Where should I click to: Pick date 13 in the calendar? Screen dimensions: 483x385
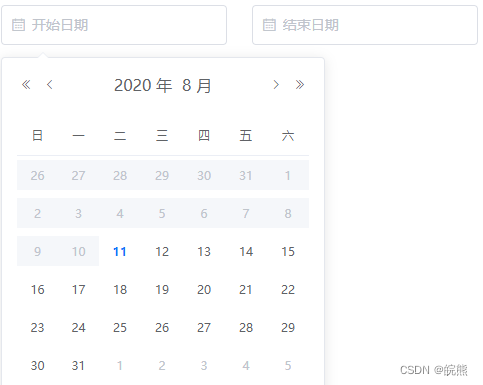204,251
